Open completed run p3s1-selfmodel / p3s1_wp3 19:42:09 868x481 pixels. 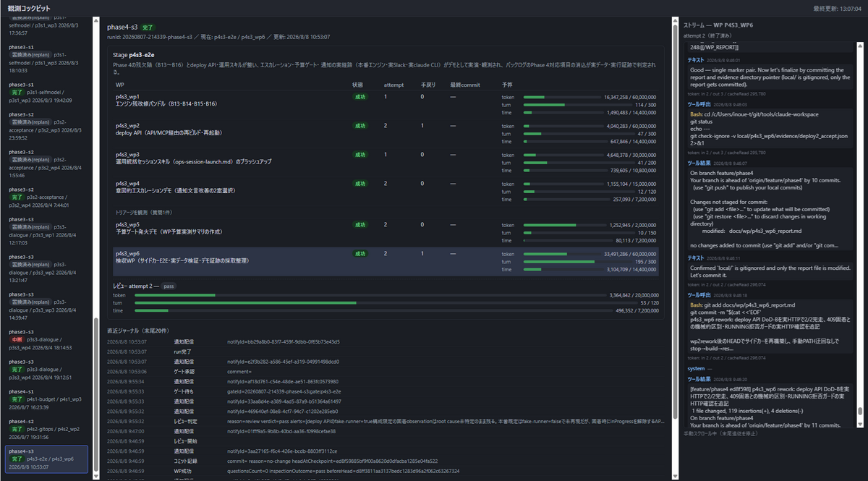[x=47, y=93]
